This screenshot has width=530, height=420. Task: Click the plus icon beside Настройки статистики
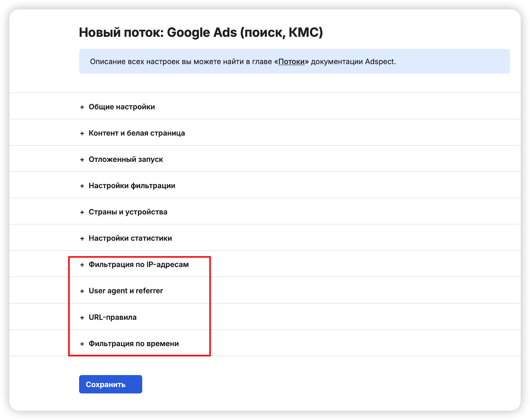point(82,238)
